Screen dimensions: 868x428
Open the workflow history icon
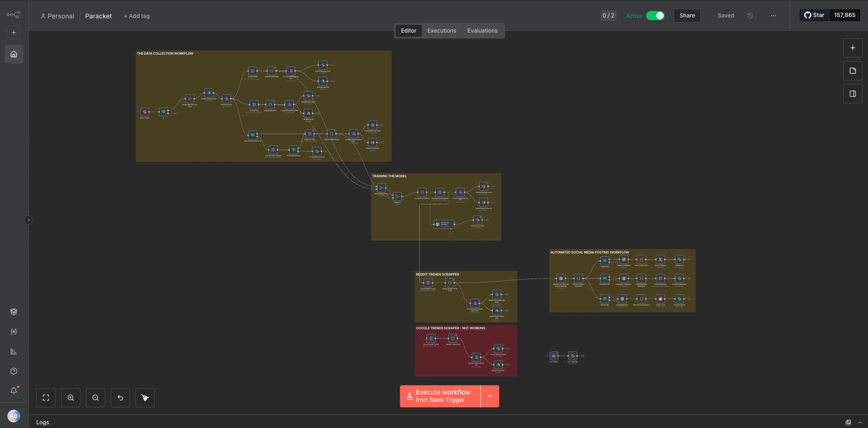pyautogui.click(x=750, y=16)
